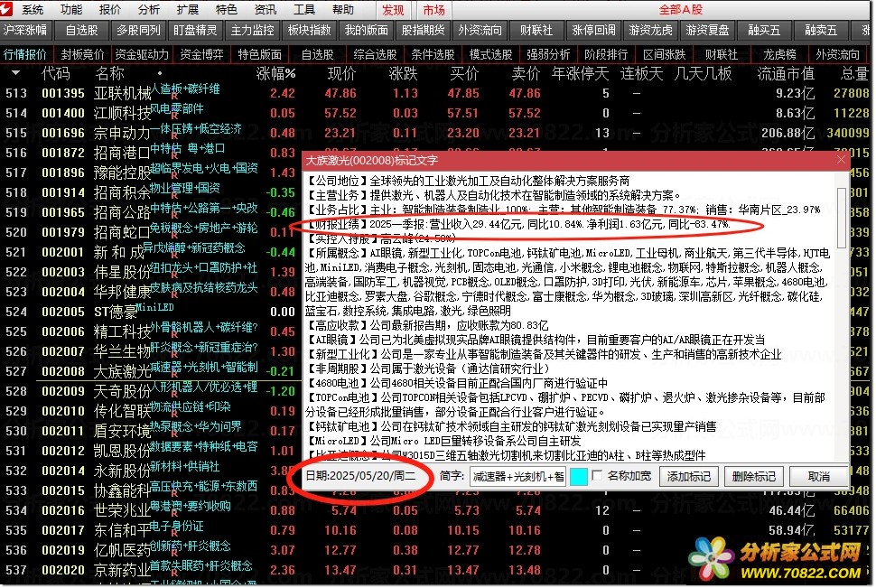Select the 综合选股 tab

[x=376, y=54]
